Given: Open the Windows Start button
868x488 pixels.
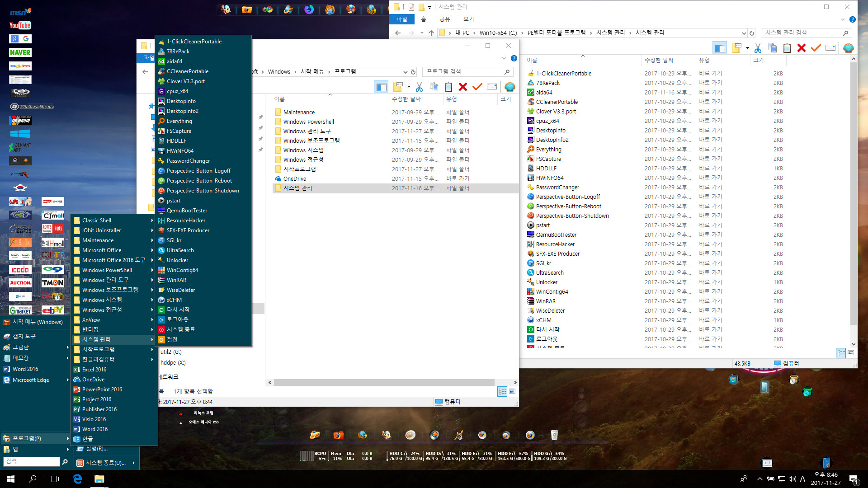Looking at the screenshot, I should coord(11,479).
